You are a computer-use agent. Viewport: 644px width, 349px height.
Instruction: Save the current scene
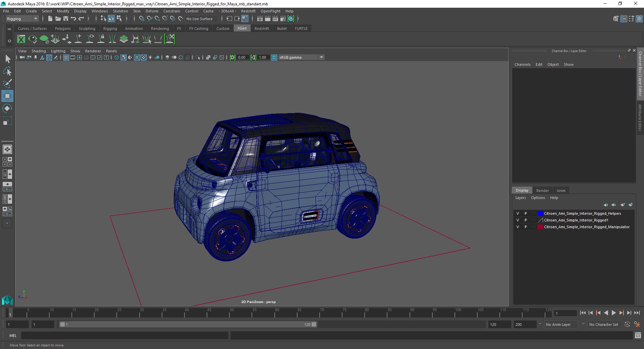tap(65, 19)
